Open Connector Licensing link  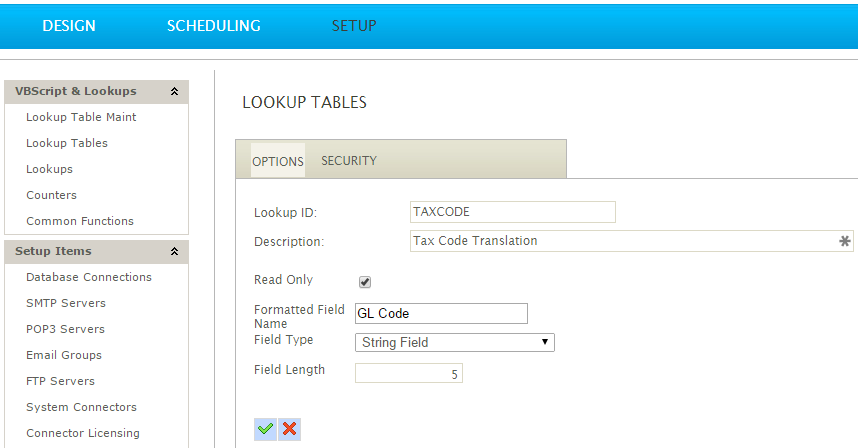[83, 433]
